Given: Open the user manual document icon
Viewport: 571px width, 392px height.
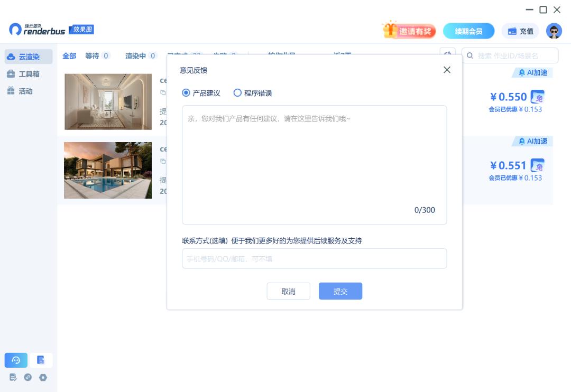Looking at the screenshot, I should 41,360.
